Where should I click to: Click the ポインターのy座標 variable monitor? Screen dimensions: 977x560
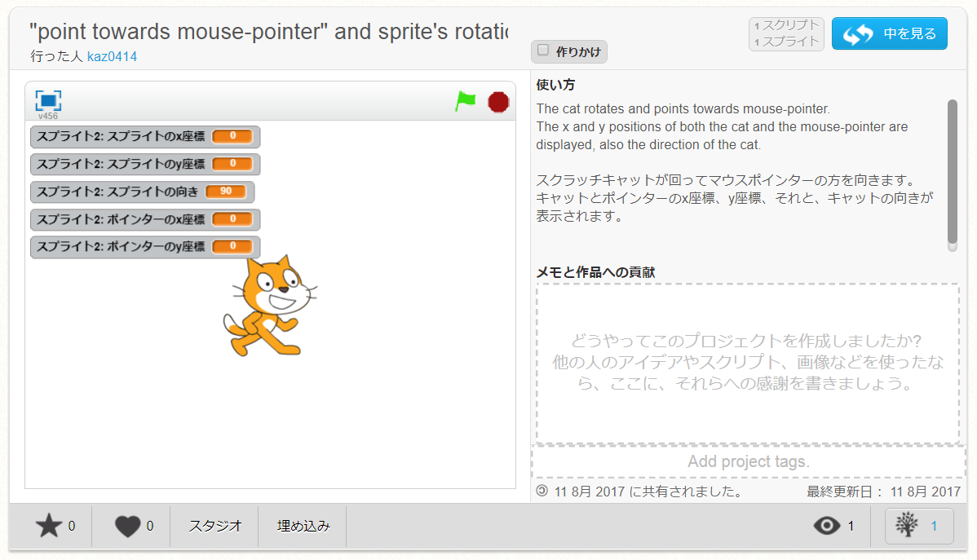144,247
